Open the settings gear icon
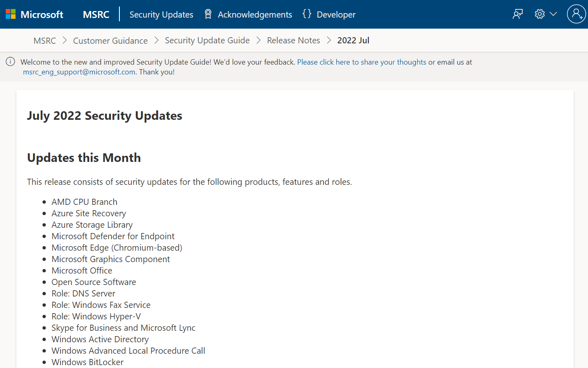Image resolution: width=588 pixels, height=368 pixels. click(x=540, y=14)
